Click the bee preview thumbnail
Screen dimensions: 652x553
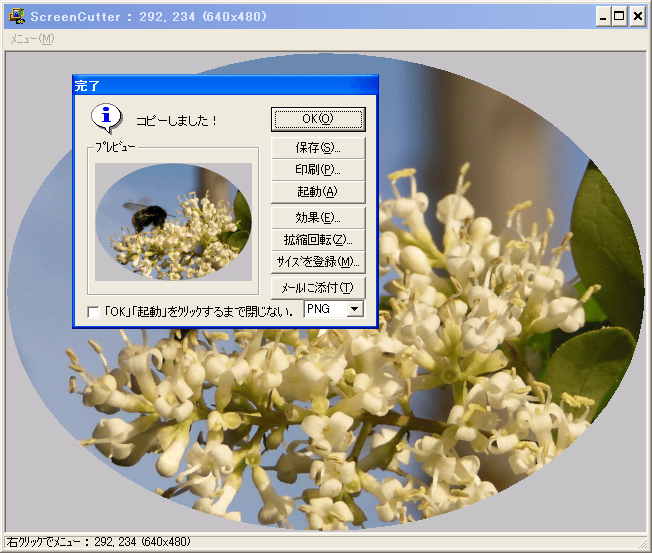click(173, 222)
